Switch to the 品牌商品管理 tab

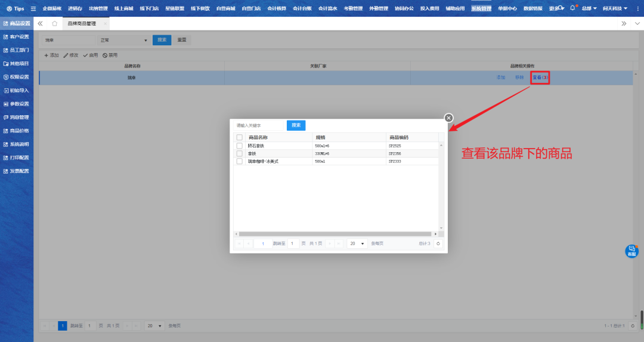click(x=82, y=23)
